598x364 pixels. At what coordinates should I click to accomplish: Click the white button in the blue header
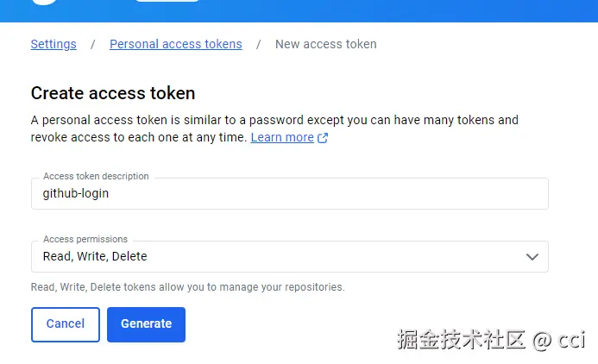tap(167, 2)
